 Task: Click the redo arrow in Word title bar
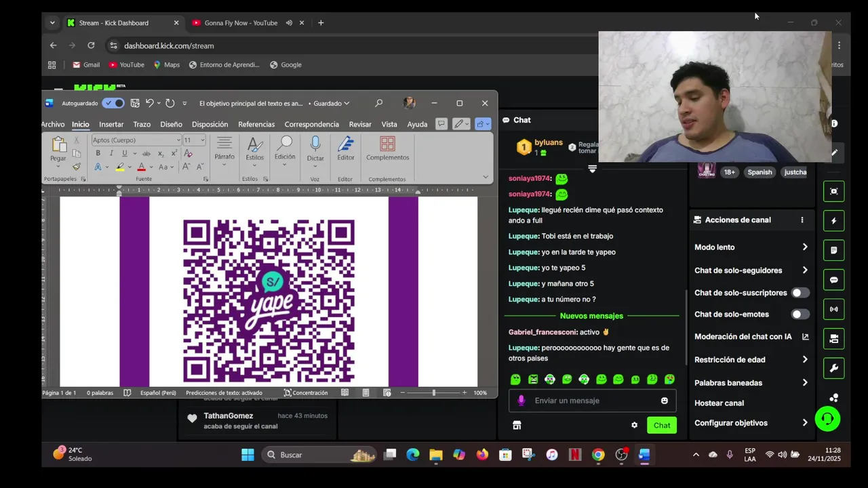tap(170, 103)
